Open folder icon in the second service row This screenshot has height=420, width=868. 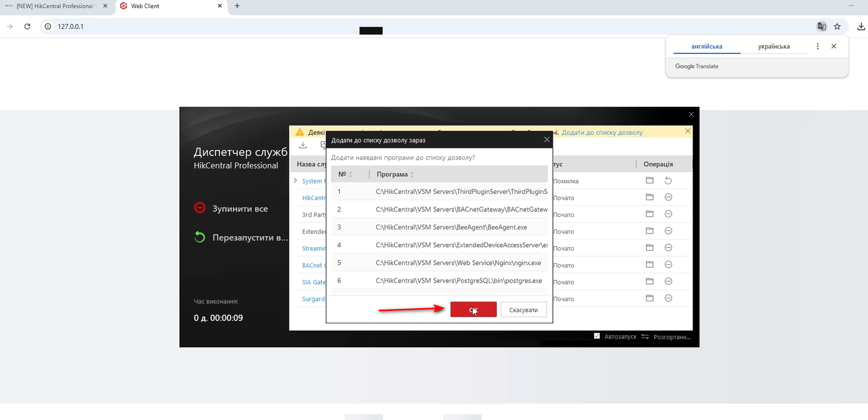tap(649, 197)
